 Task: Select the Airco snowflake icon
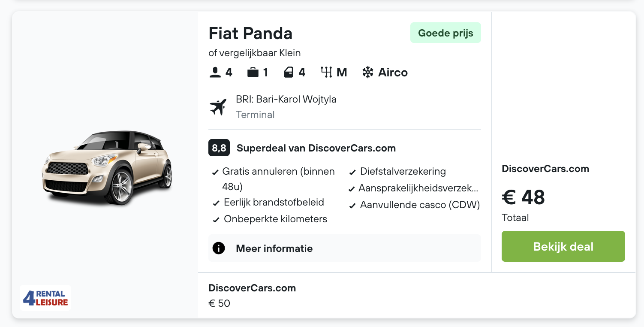point(367,72)
